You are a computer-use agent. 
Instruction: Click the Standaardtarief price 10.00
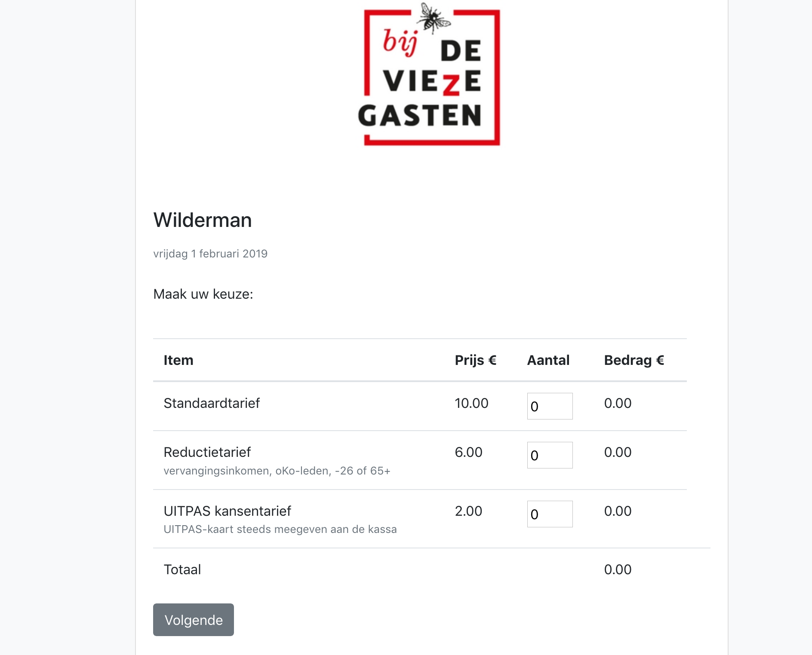(x=471, y=403)
